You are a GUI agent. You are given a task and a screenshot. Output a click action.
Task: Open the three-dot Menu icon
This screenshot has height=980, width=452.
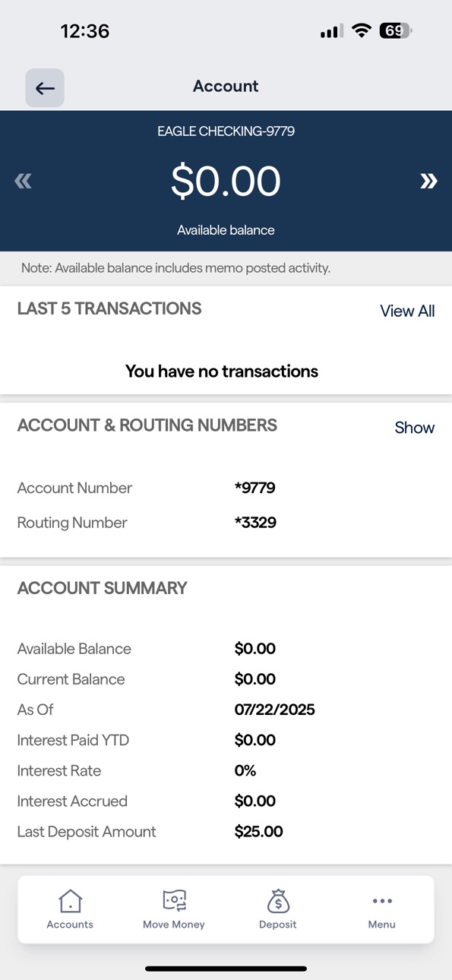pyautogui.click(x=382, y=901)
